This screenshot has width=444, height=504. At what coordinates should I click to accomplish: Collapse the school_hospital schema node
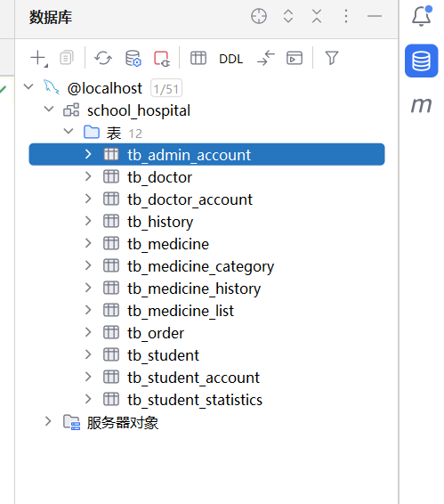pos(49,109)
